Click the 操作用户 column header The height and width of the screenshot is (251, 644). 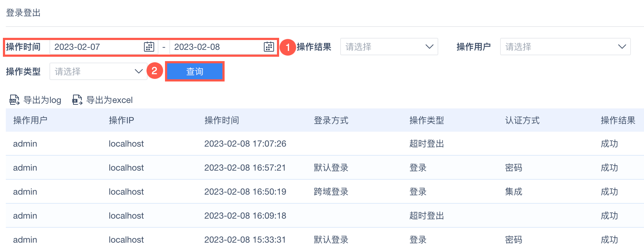(x=30, y=120)
